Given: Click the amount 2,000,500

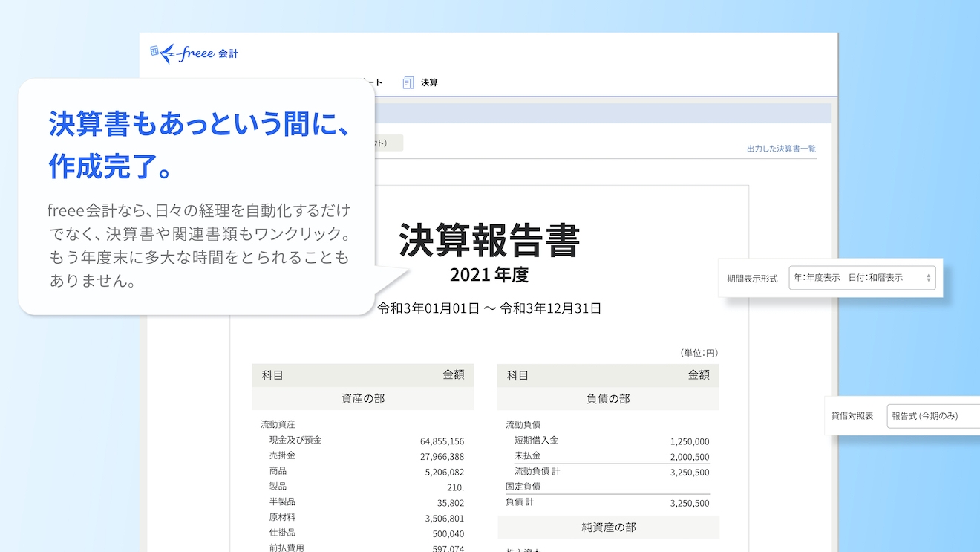Looking at the screenshot, I should pyautogui.click(x=690, y=457).
